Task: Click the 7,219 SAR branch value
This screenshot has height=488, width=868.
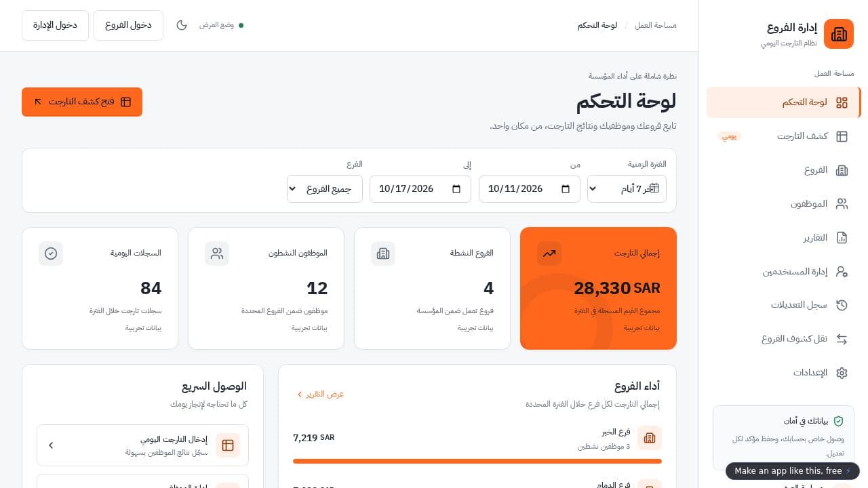Action: (314, 438)
